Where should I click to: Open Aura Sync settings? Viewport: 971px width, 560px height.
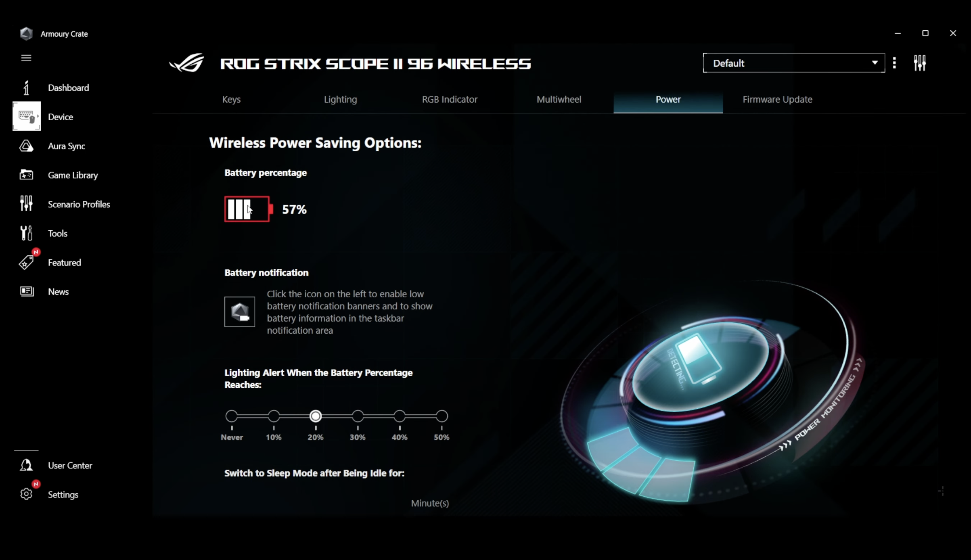point(66,145)
